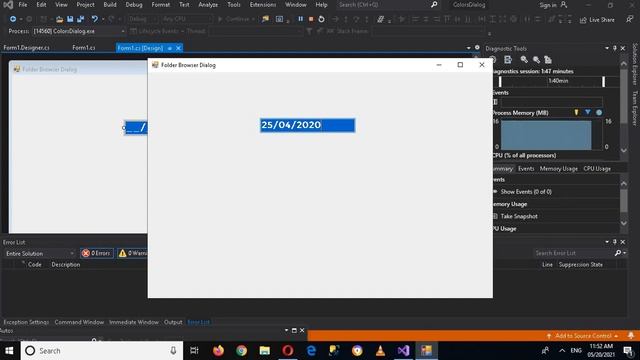Open Firefox from the taskbar
Screen dimensions: 640x360
pos(218,351)
